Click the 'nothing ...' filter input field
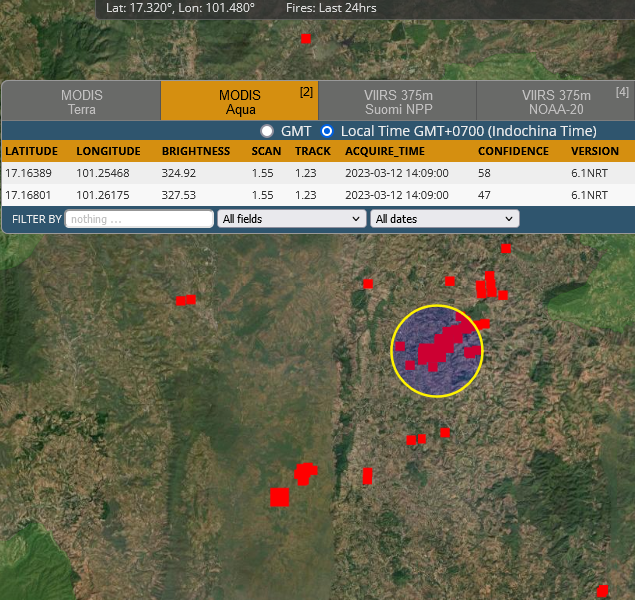The image size is (635, 600). 139,219
